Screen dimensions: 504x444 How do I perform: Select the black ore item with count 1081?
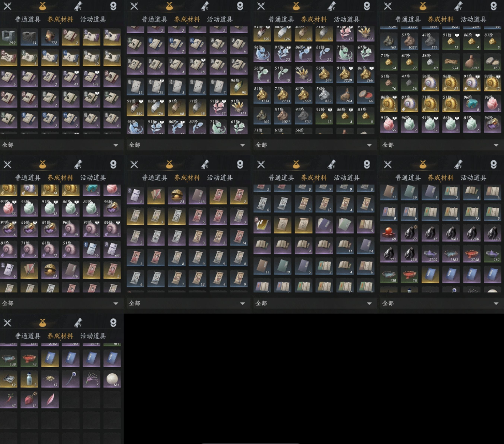[x=451, y=234]
